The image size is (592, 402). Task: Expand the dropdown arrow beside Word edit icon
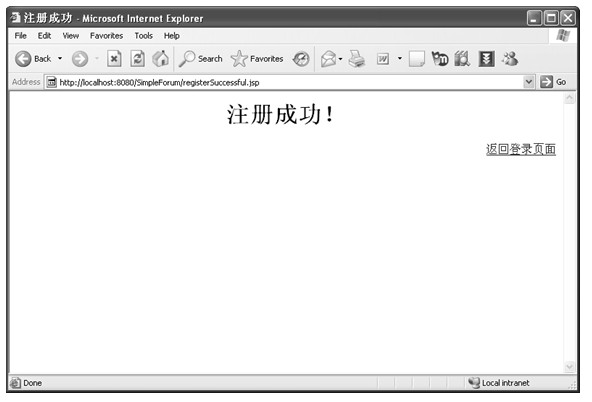tap(399, 59)
